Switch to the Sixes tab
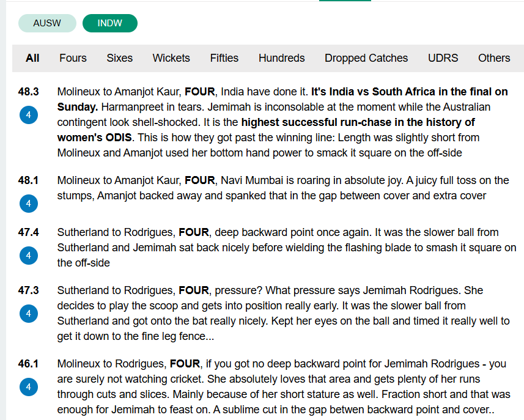 point(120,58)
